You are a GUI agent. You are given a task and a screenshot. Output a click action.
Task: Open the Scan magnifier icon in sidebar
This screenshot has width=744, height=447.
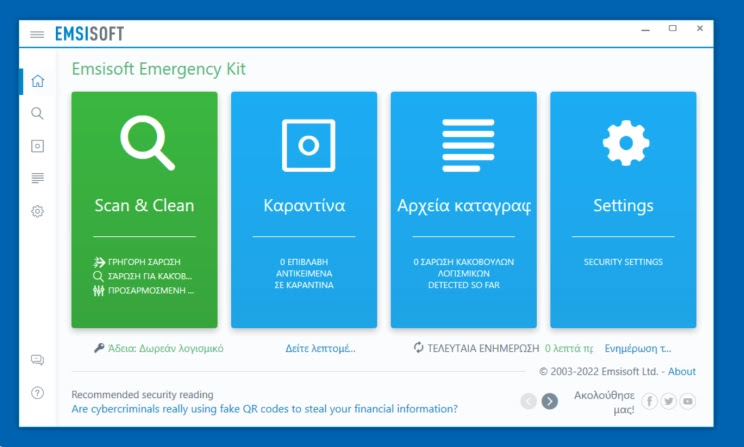[x=37, y=113]
